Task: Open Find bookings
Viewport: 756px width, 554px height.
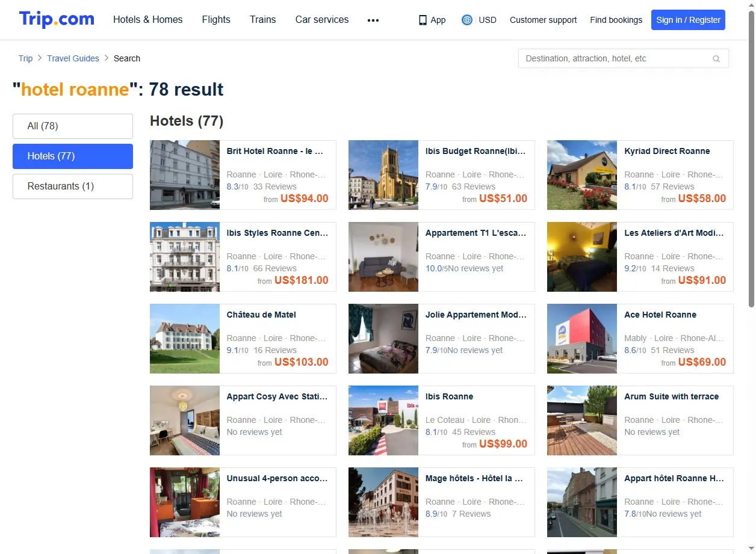Action: pos(616,20)
